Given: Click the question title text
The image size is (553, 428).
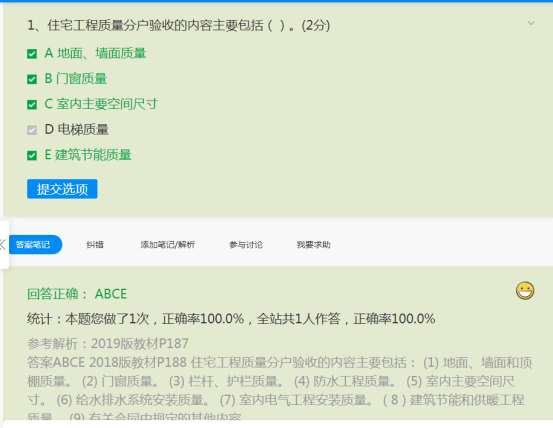Looking at the screenshot, I should [178, 25].
